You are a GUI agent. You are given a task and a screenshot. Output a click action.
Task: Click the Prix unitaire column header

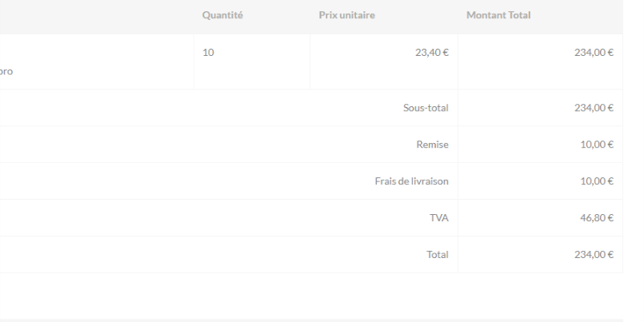coord(346,17)
